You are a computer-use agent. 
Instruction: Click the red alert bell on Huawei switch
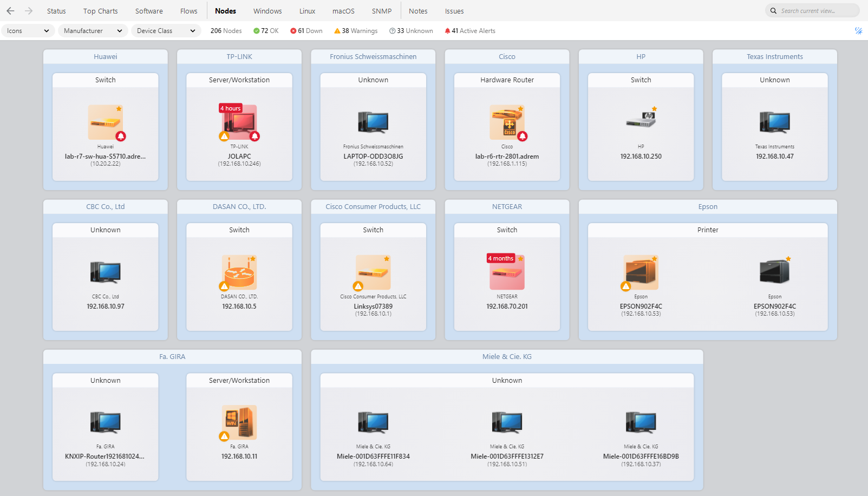pos(121,136)
